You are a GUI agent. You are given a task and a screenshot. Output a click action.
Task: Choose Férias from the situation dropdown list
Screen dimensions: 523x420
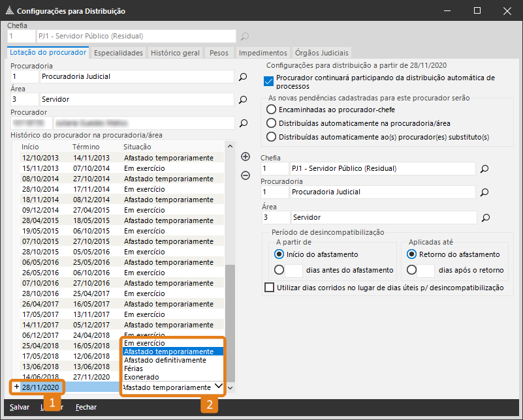click(134, 368)
